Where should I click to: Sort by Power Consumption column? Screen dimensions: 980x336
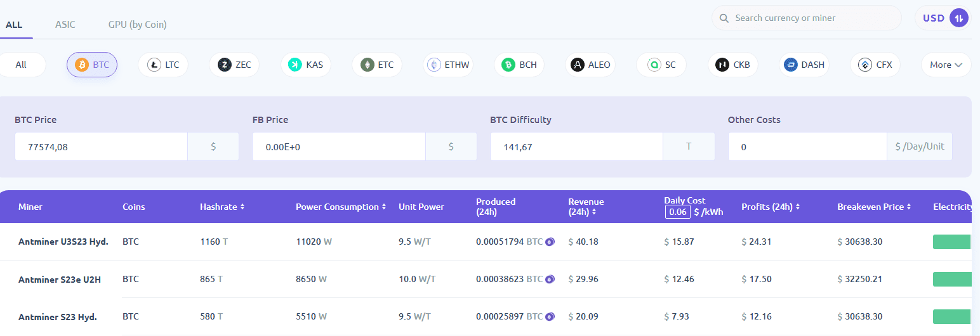point(341,207)
